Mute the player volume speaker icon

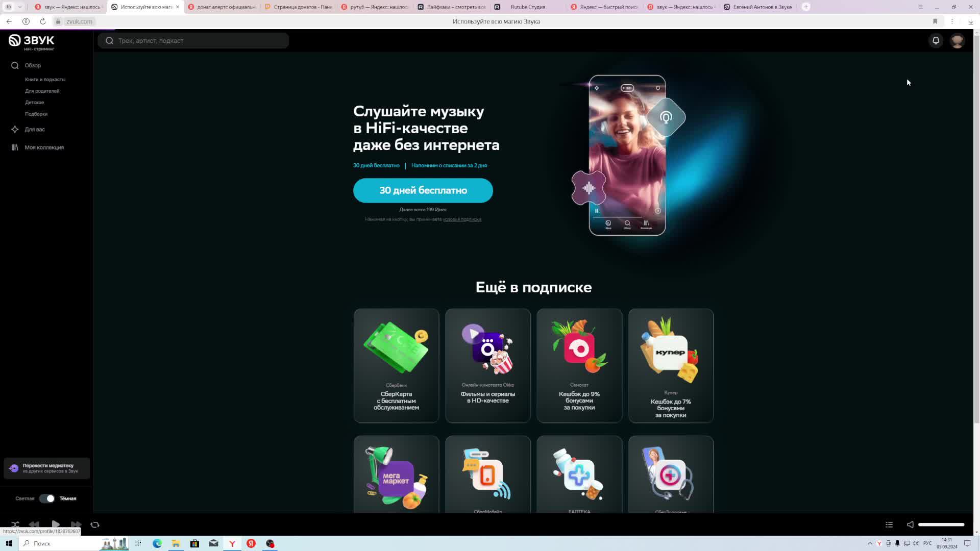910,524
